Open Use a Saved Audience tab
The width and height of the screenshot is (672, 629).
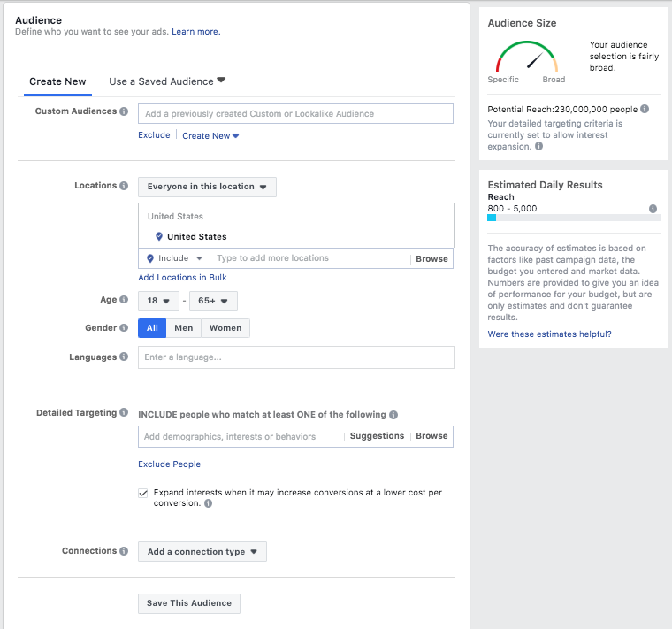pos(167,81)
